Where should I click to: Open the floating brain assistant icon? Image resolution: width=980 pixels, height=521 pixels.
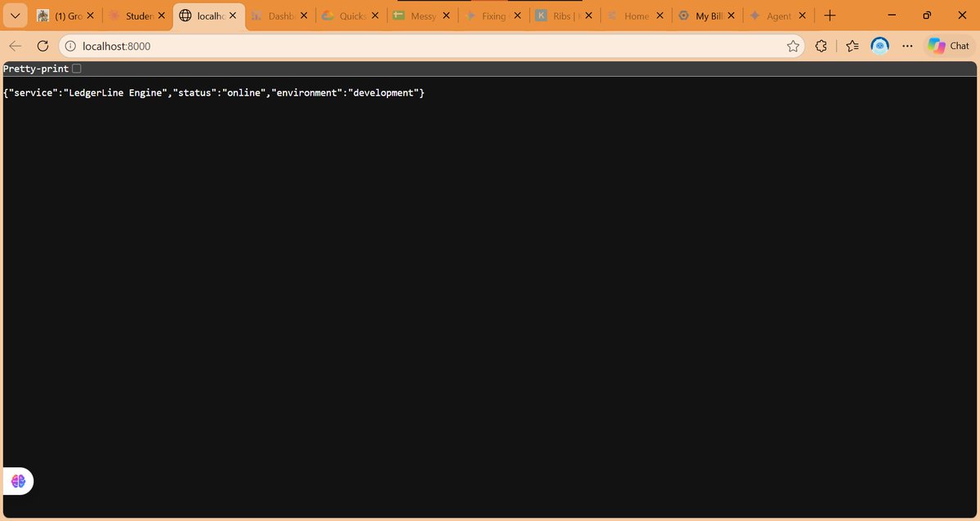pyautogui.click(x=18, y=482)
